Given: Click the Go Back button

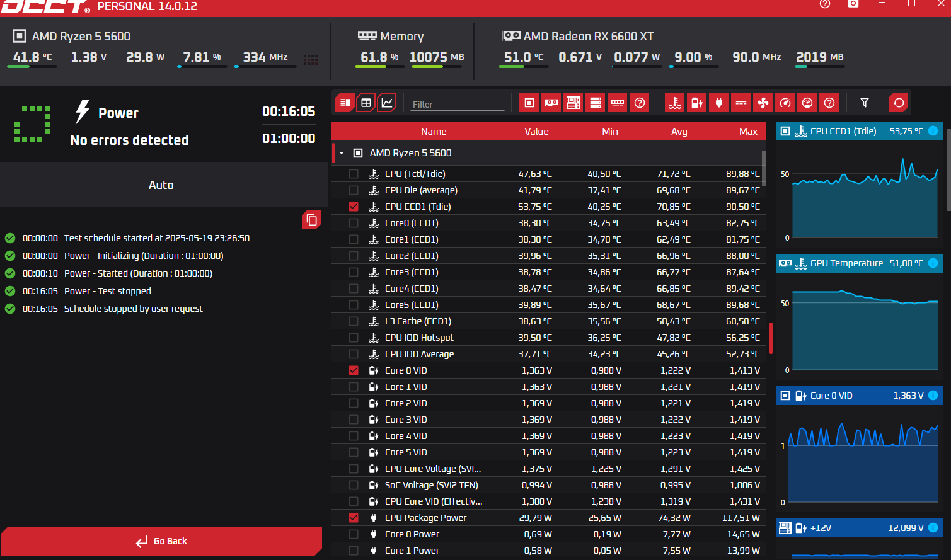Looking at the screenshot, I should 161,541.
